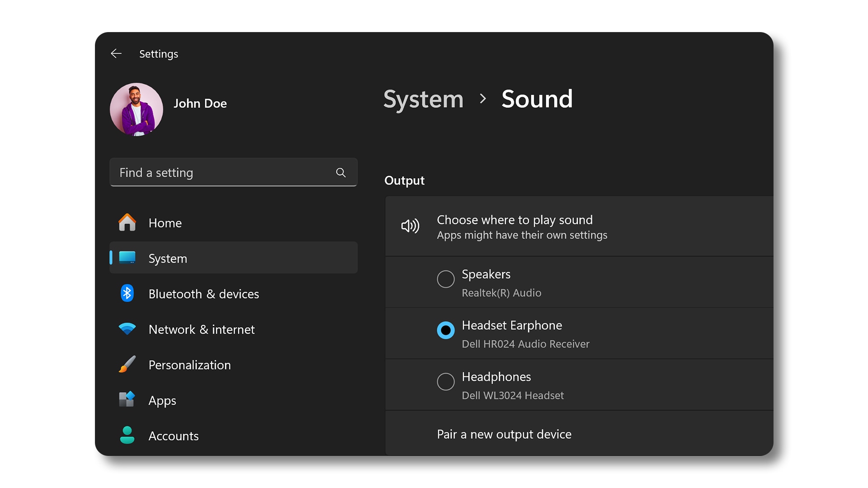Open Network & internet settings icon

pos(127,329)
